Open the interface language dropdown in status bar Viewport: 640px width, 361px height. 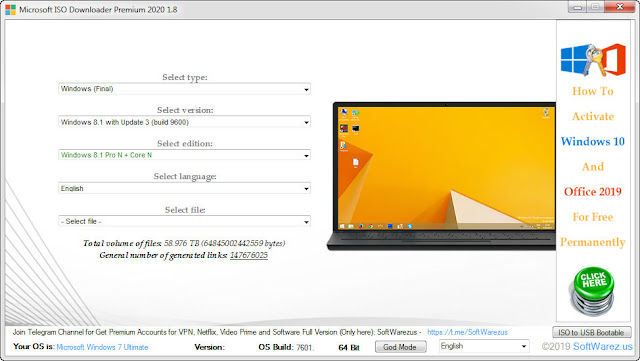point(484,346)
